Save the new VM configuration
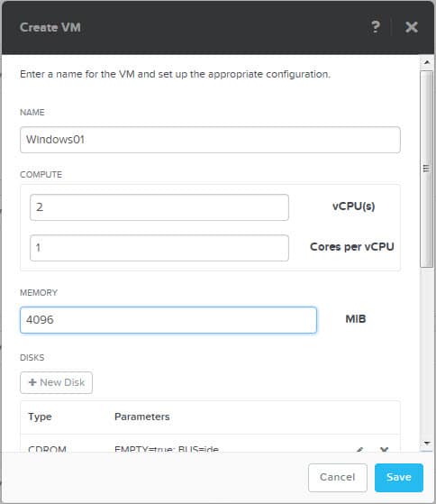 coord(399,477)
